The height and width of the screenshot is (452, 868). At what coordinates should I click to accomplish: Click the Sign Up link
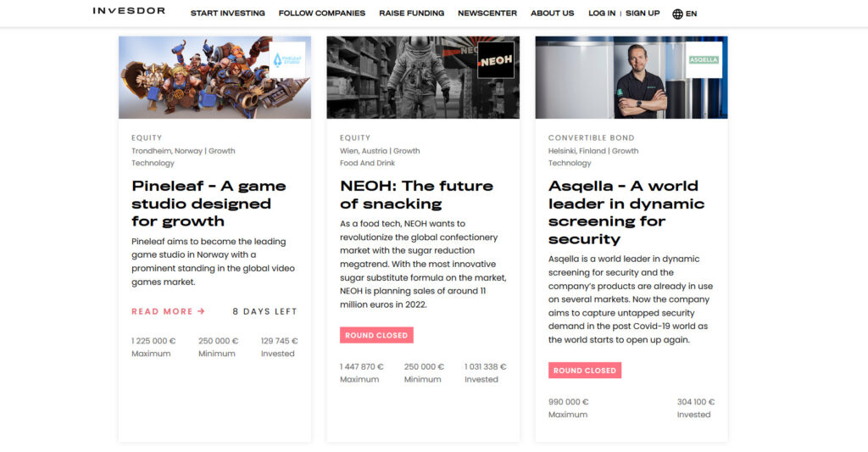(643, 14)
